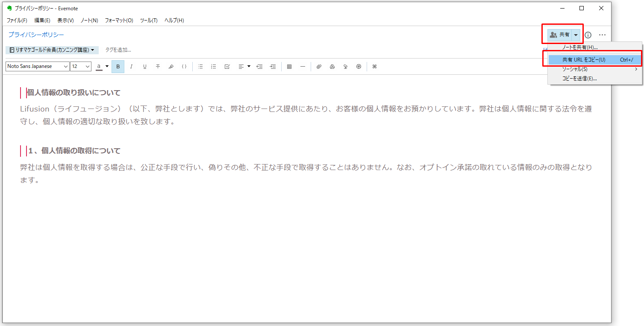Open the 表示(V) menu
The width and height of the screenshot is (644, 326).
[65, 21]
